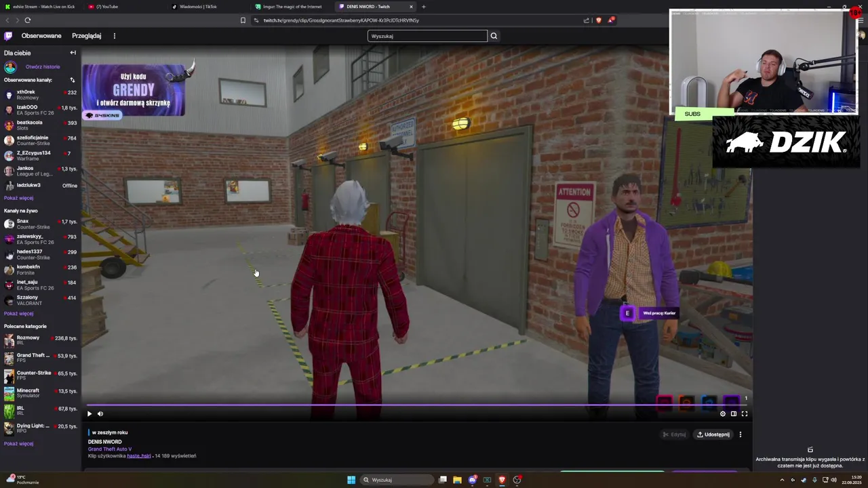Image resolution: width=868 pixels, height=488 pixels.
Task: Seek on the clip progress bar
Action: [x=417, y=405]
